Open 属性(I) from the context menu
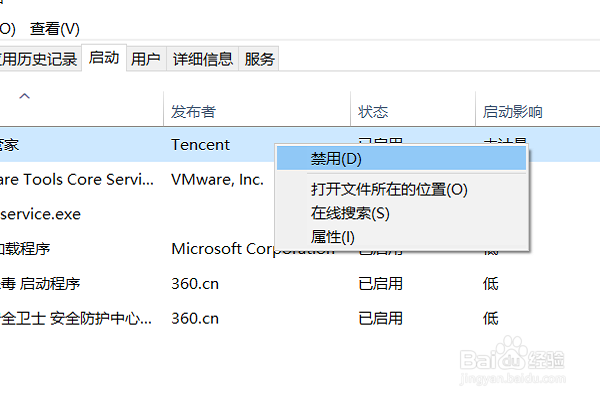 coord(333,237)
